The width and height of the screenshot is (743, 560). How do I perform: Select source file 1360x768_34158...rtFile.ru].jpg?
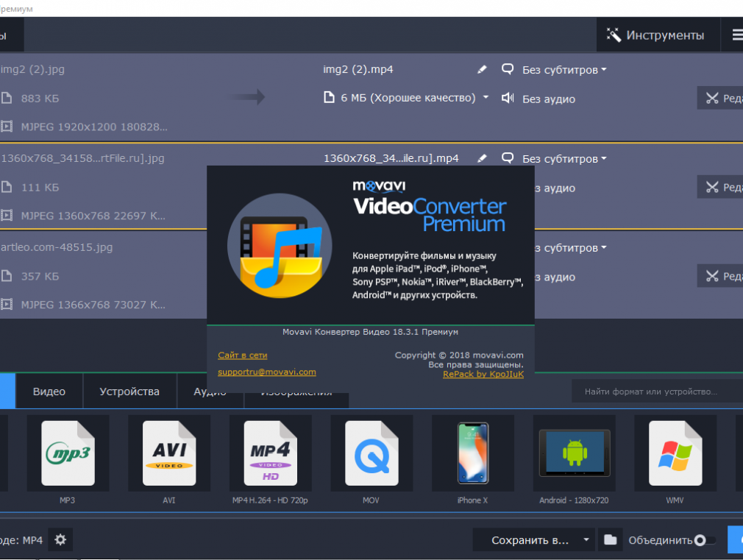tap(82, 158)
